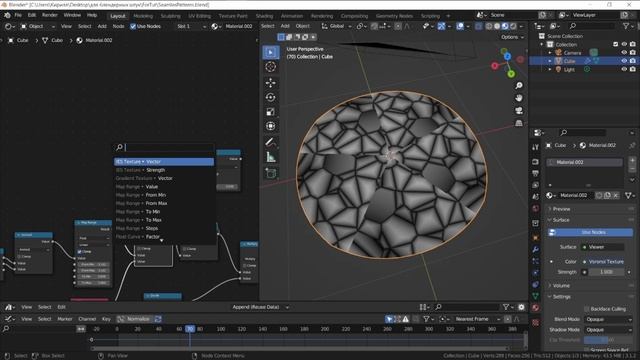Hide the Cube in viewport via eye icon
This screenshot has height=360, width=640.
624,61
